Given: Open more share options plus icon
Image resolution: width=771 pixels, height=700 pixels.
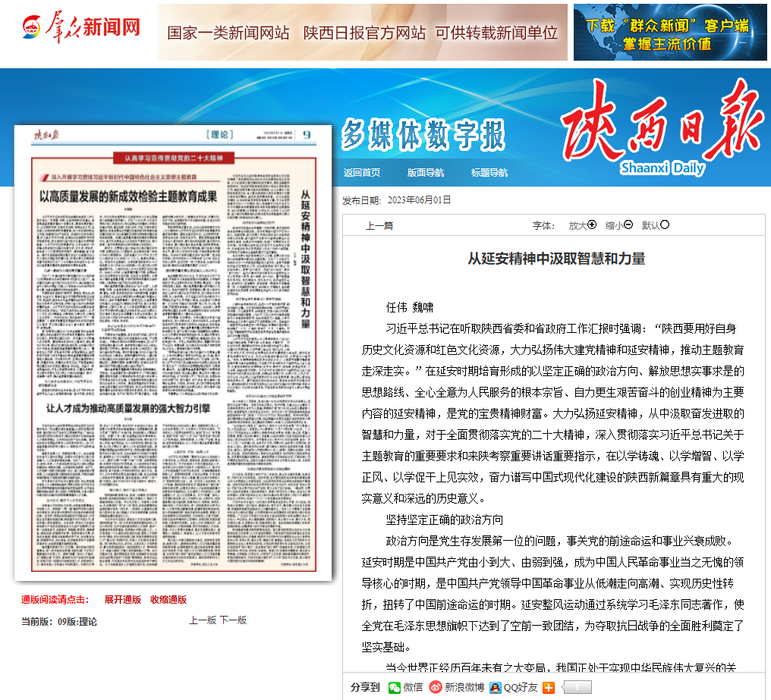Looking at the screenshot, I should tap(549, 688).
